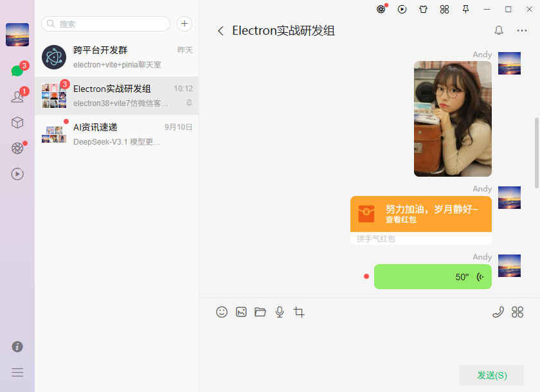Image resolution: width=540 pixels, height=392 pixels.
Task: Open the AI资讯速递 conversation
Action: 117,134
